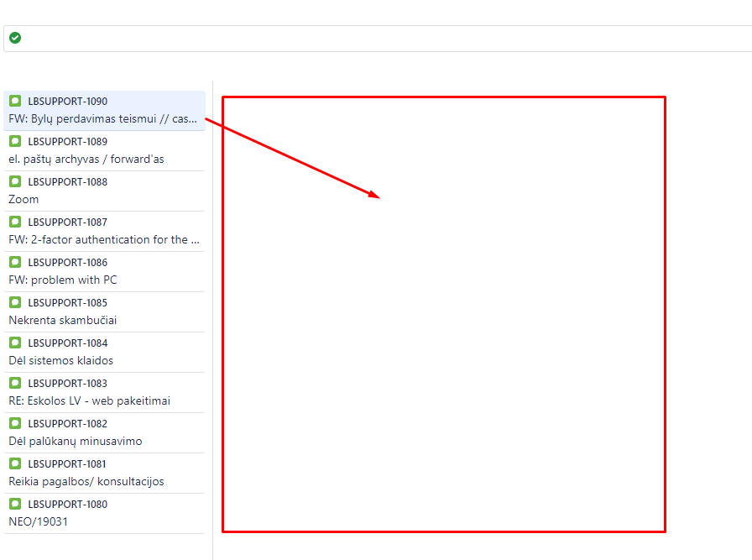The image size is (752, 560).
Task: Click the issue type icon beside LBSUPPORT-1080
Action: (14, 504)
